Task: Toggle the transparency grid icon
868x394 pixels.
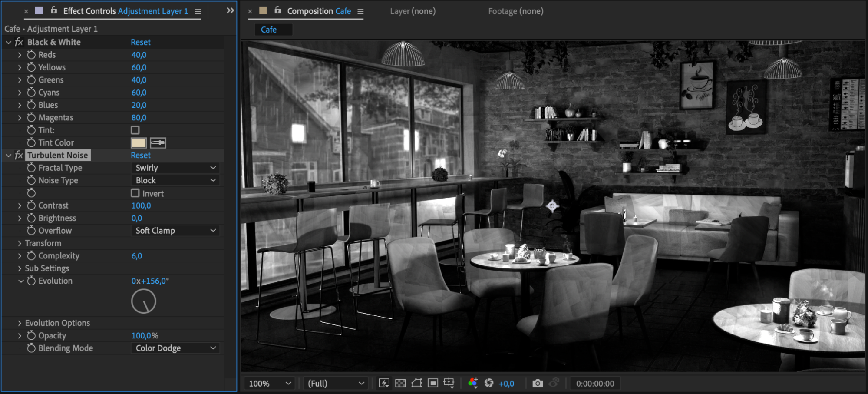Action: pyautogui.click(x=400, y=383)
